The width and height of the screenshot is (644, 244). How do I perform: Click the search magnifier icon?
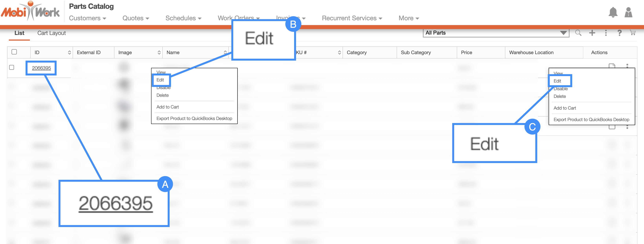[578, 33]
